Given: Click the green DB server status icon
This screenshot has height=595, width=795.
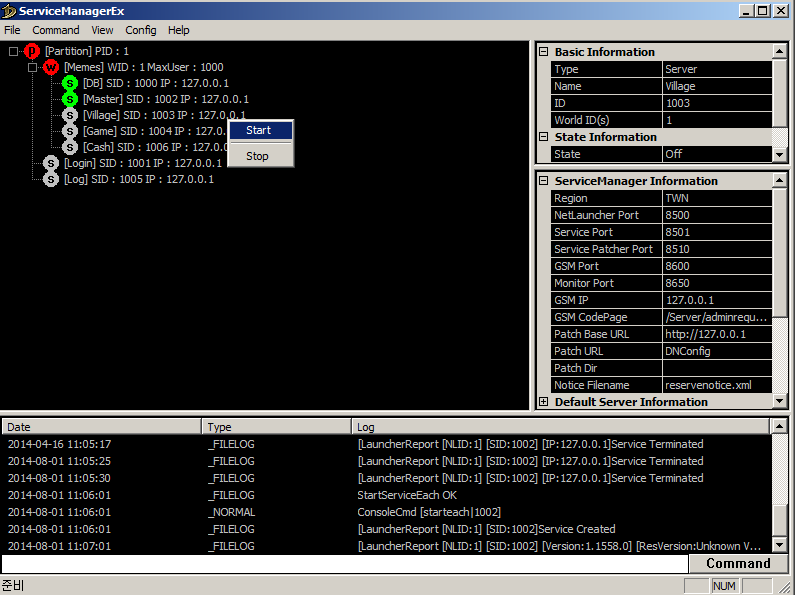Looking at the screenshot, I should click(x=69, y=83).
